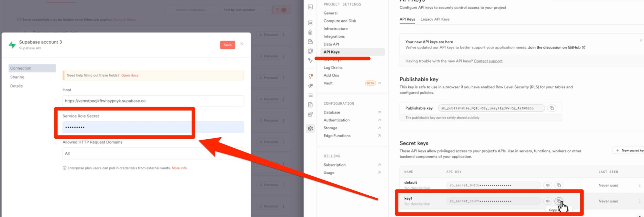This screenshot has width=644, height=217.
Task: Switch to the Legacy API Keys tab
Action: (435, 19)
